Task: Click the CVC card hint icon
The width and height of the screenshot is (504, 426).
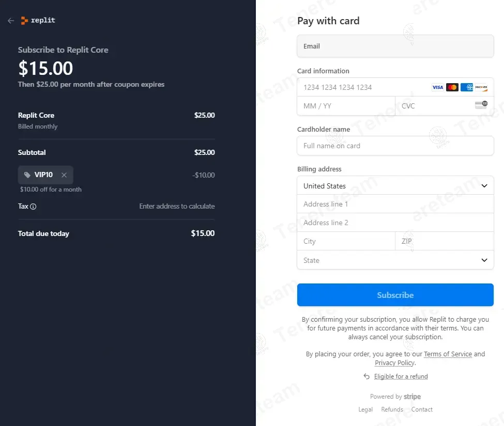Action: (481, 105)
